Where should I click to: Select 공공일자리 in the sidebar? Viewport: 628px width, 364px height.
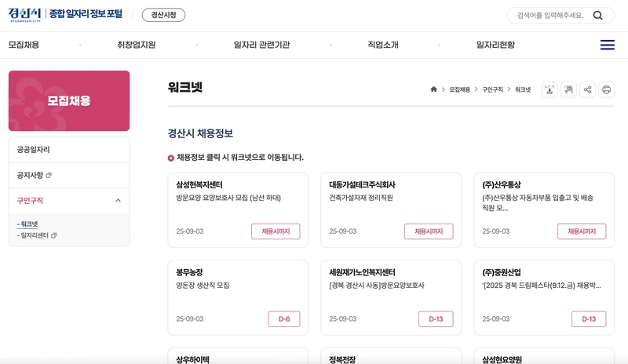pyautogui.click(x=69, y=150)
